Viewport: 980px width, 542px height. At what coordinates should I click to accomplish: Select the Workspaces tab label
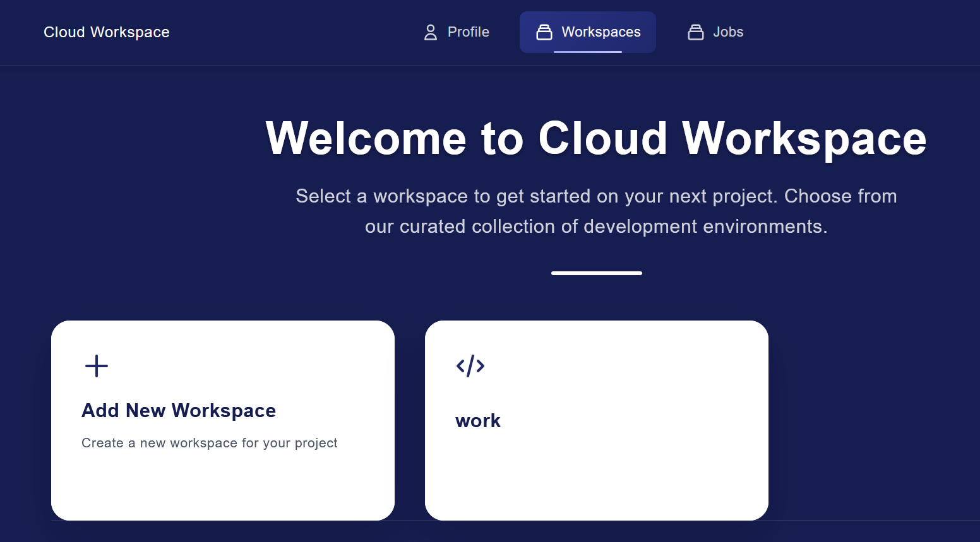click(x=601, y=32)
